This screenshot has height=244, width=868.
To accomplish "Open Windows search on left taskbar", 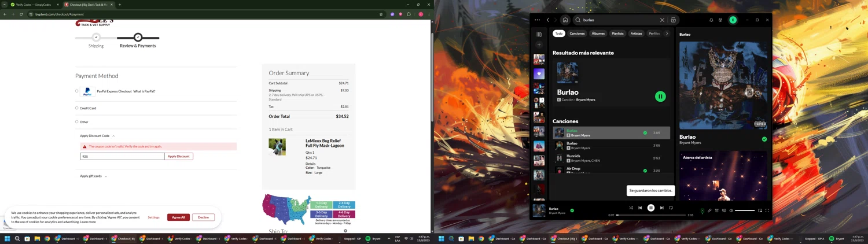I will pos(17,238).
